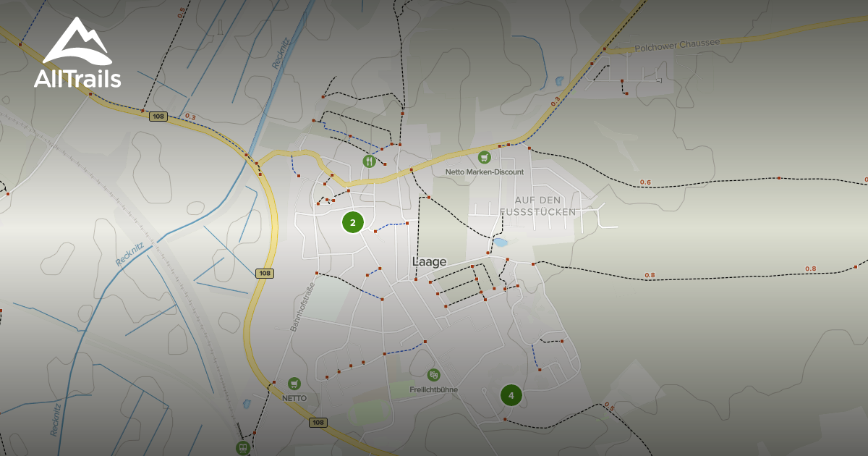
Task: Select the 108 route shield near the top left
Action: click(159, 116)
